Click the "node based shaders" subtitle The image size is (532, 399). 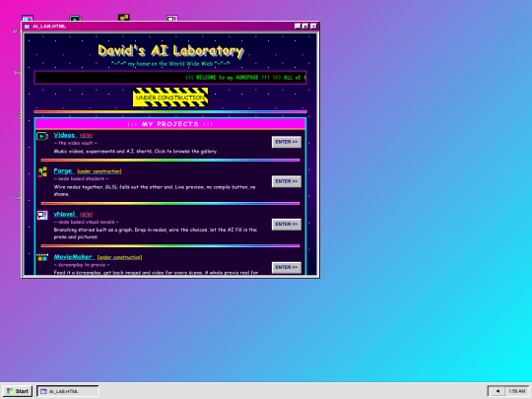(x=81, y=178)
